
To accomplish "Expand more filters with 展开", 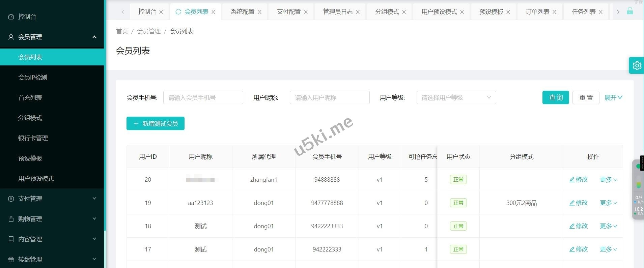I will (x=613, y=98).
